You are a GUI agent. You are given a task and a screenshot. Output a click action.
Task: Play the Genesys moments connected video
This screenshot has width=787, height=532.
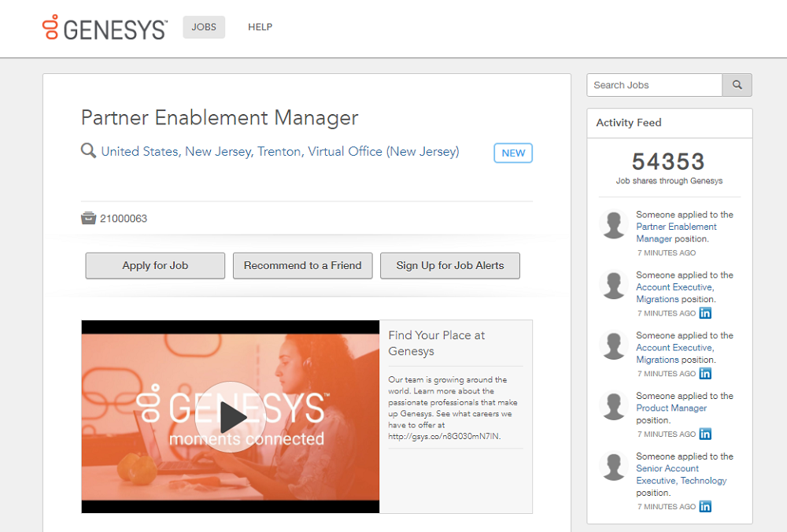[231, 417]
